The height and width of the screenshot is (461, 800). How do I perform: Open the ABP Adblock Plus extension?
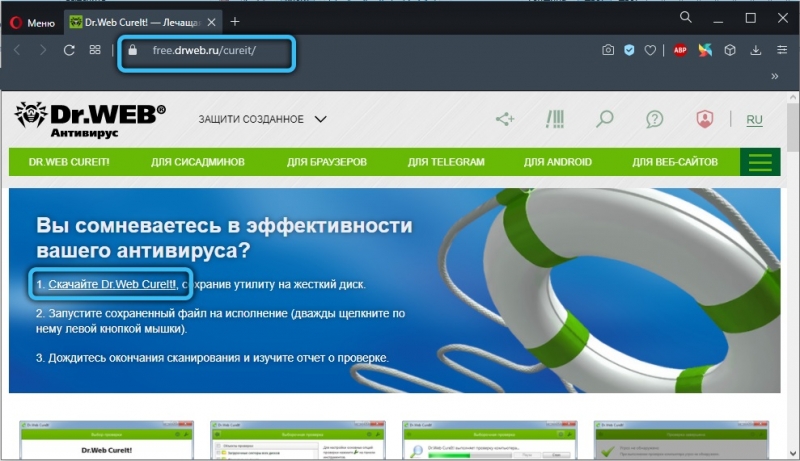tap(680, 50)
